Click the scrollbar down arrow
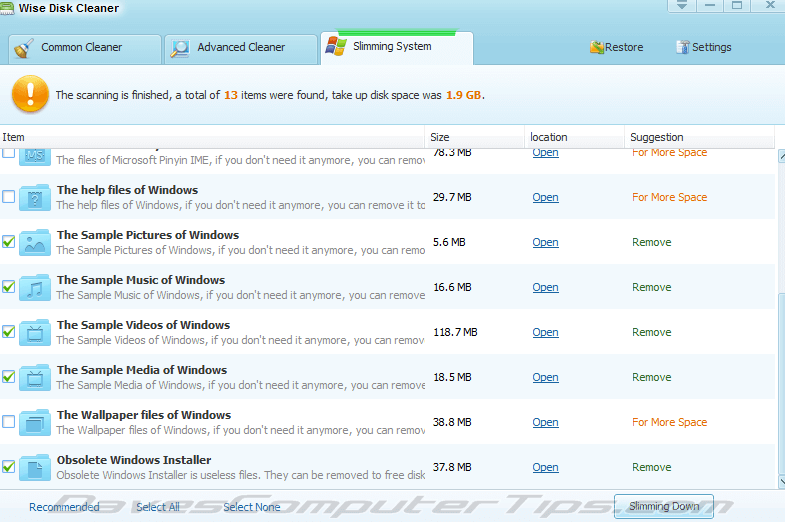 [x=781, y=481]
